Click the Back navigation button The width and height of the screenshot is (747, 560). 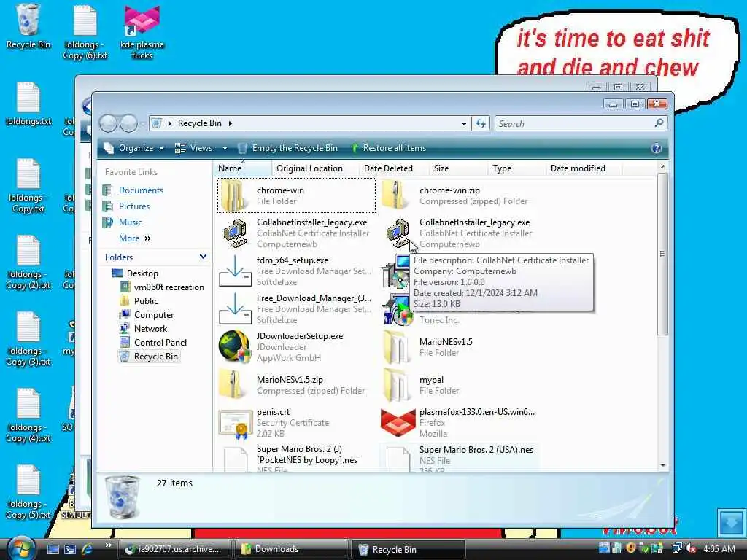[108, 124]
